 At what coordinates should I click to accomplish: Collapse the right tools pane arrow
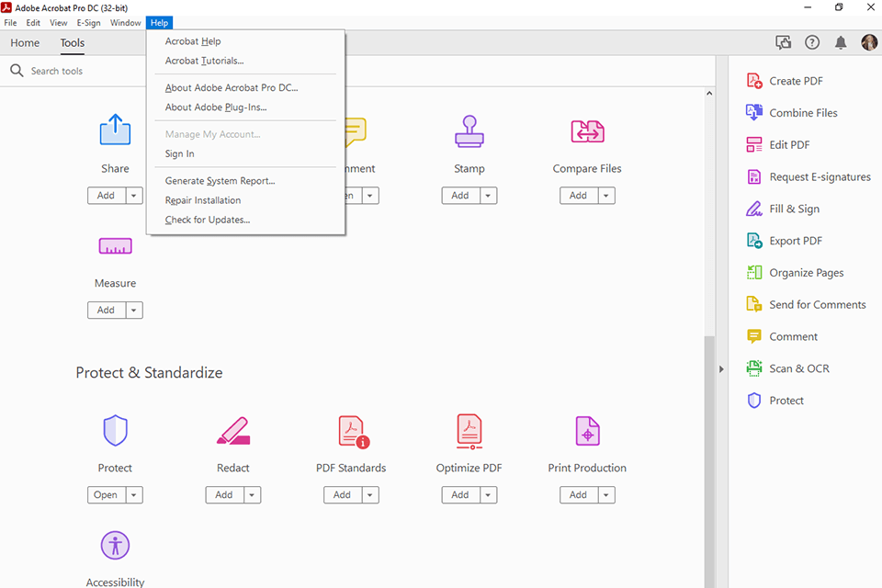click(722, 369)
